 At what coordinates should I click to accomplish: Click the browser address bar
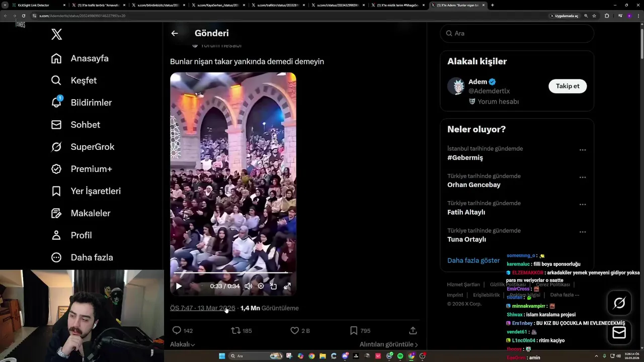pos(292,16)
